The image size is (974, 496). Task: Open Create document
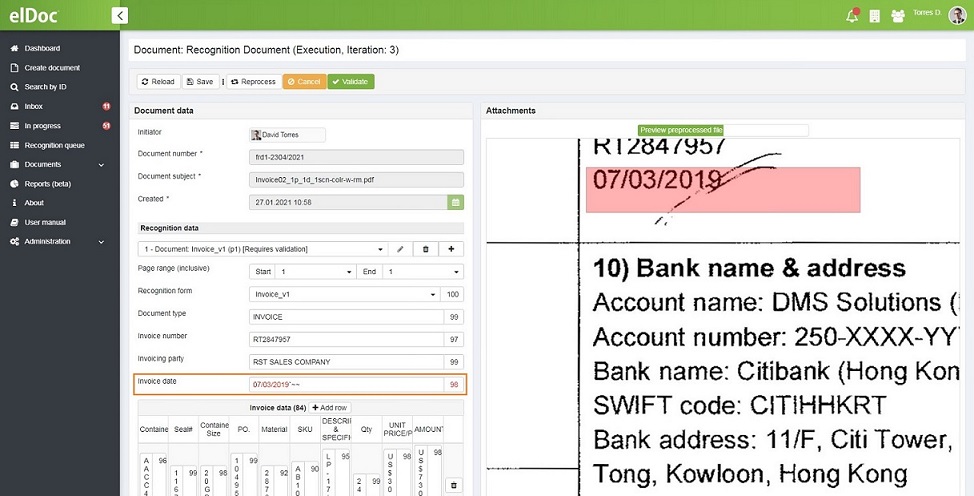[x=52, y=68]
